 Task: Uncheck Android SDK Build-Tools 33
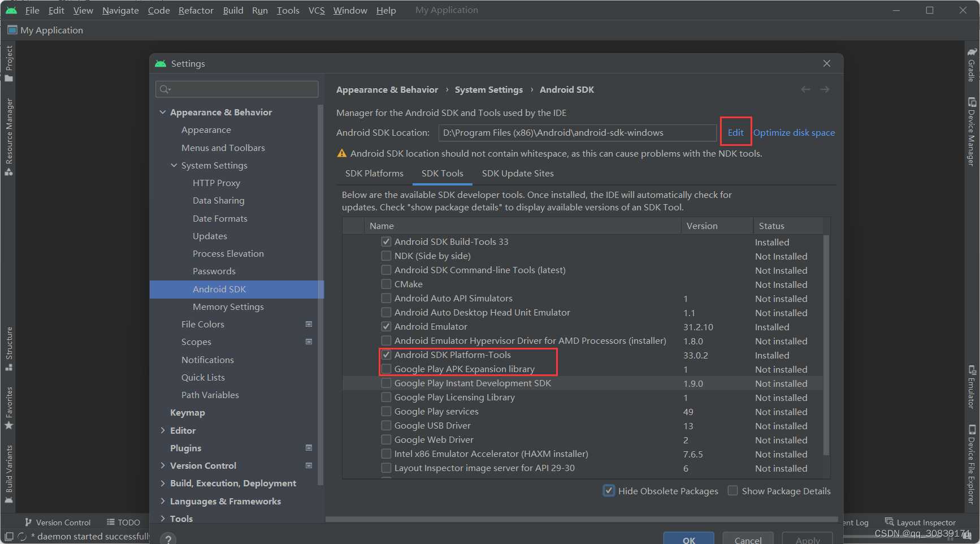[386, 241]
